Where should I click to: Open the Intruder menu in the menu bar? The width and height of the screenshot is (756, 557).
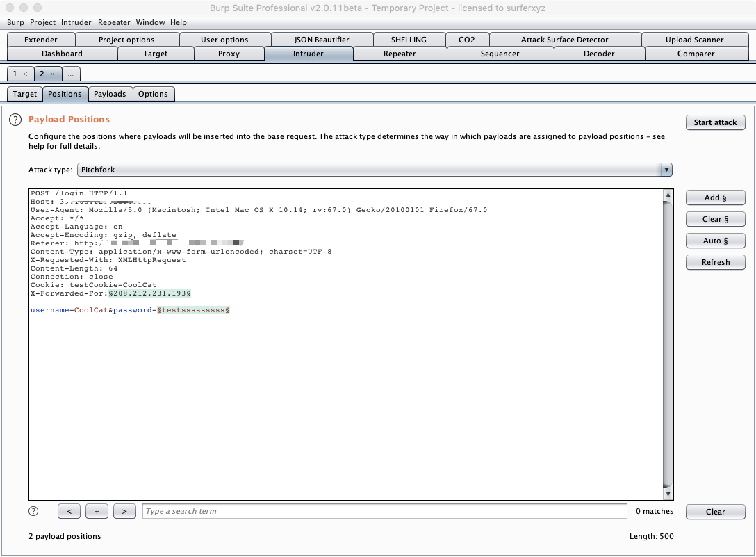pos(76,22)
